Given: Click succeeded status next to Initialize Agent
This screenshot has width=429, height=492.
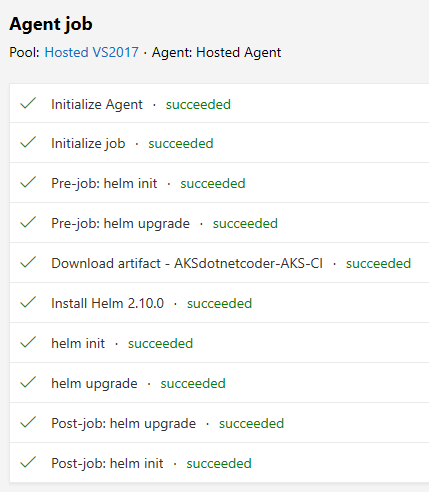Looking at the screenshot, I should 198,104.
